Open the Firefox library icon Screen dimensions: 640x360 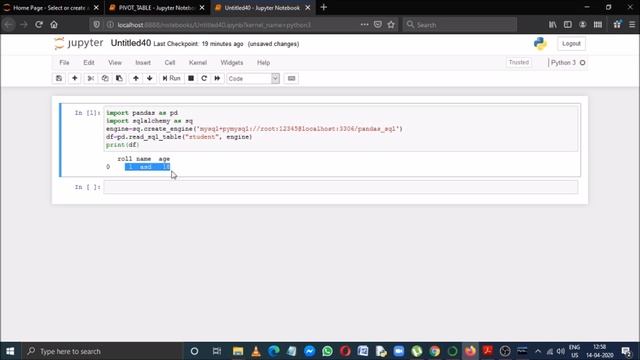click(x=553, y=24)
